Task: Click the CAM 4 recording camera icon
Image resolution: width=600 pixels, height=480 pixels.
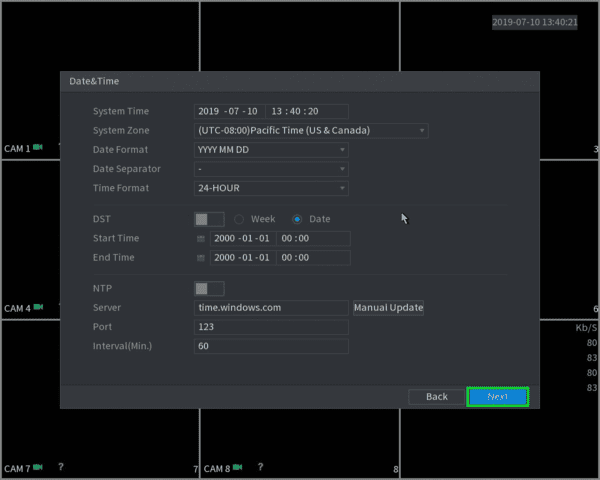Action: click(38, 307)
